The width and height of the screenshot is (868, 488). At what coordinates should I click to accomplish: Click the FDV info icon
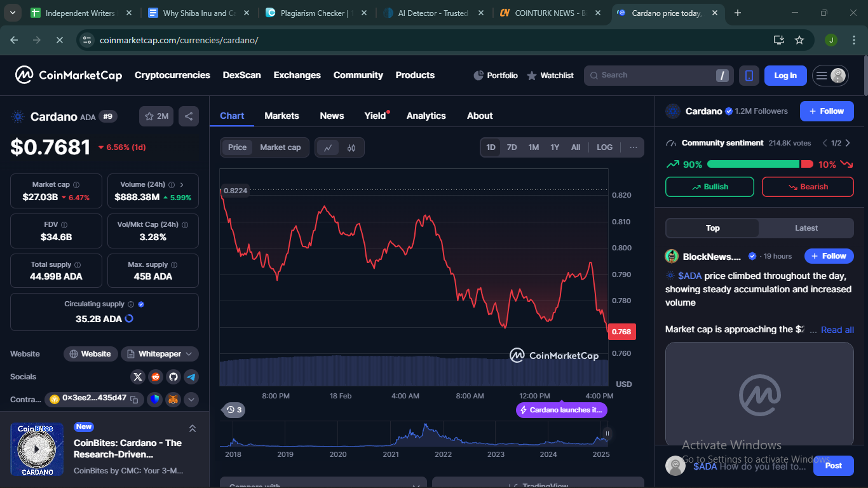click(64, 225)
